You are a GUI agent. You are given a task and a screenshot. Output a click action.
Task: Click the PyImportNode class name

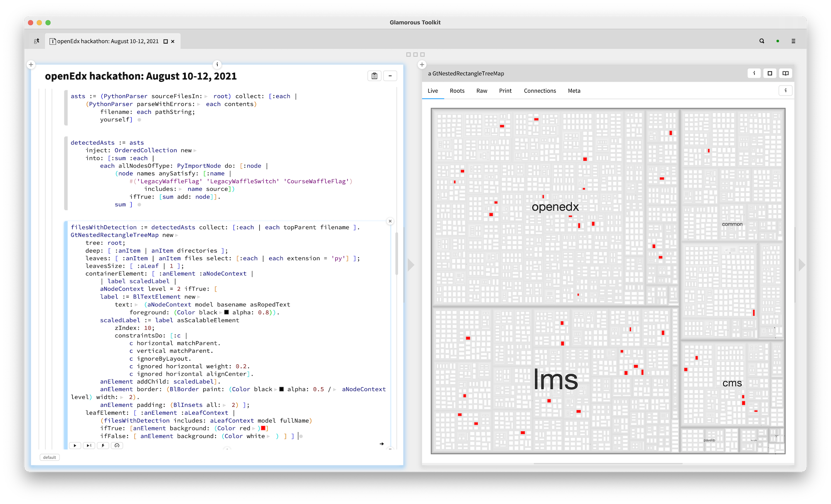coord(199,166)
